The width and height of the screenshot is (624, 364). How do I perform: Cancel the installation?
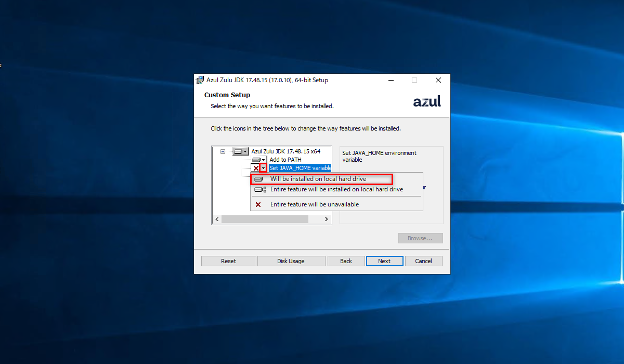(423, 261)
